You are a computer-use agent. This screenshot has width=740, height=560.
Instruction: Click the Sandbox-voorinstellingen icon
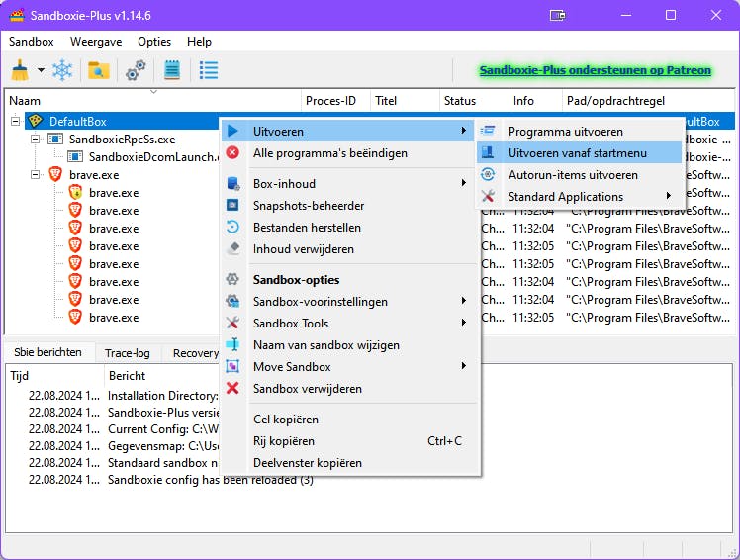click(x=232, y=301)
